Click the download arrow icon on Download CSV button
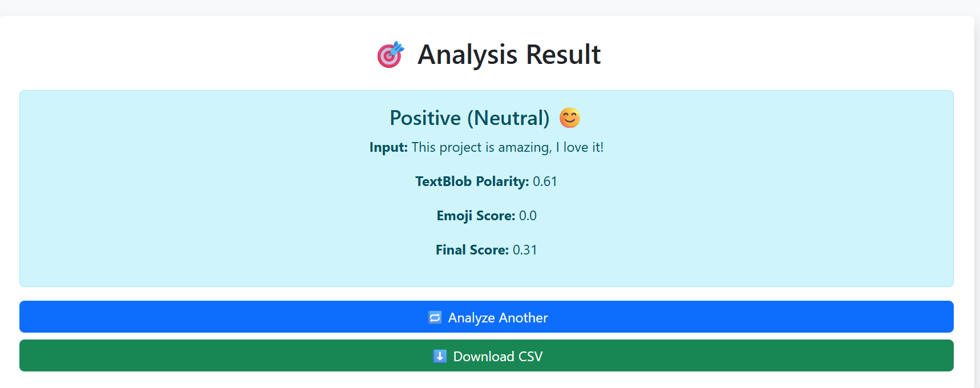 (x=439, y=355)
